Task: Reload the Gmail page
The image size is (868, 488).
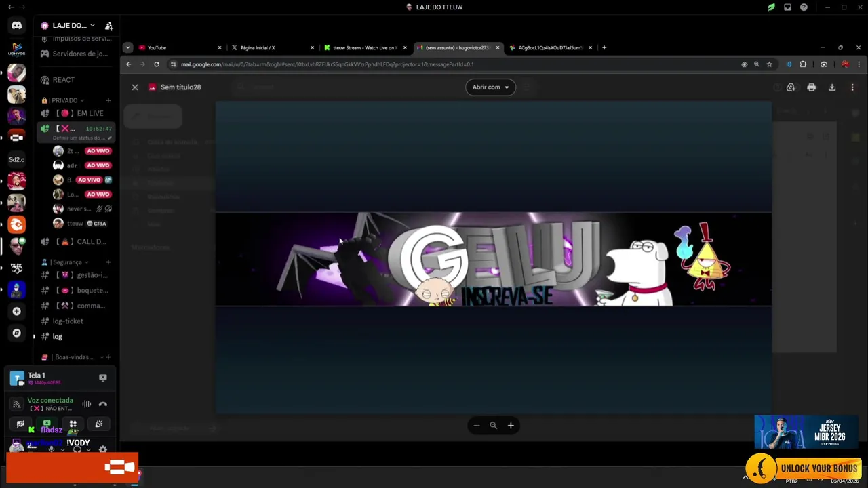Action: (157, 64)
